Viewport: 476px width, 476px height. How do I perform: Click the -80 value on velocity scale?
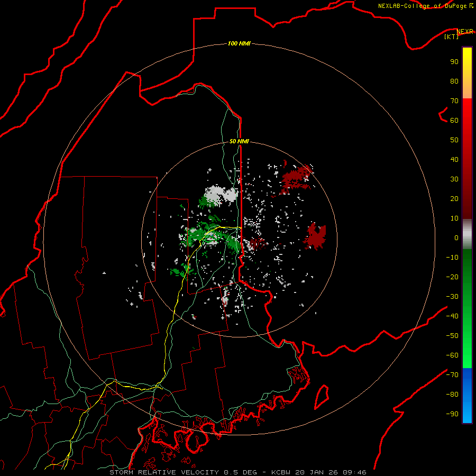coord(452,395)
